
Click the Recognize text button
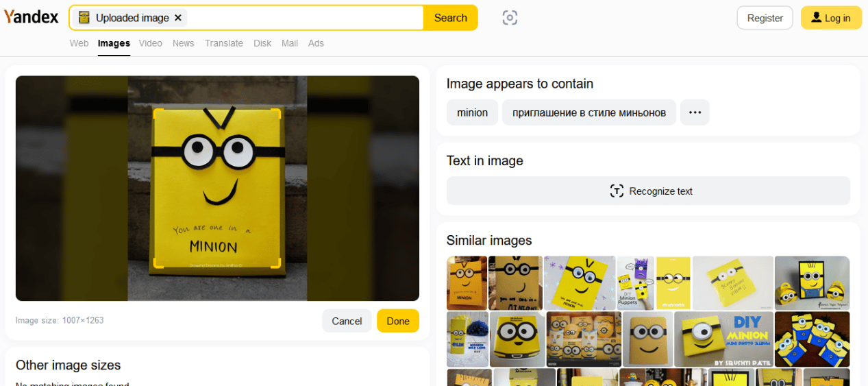click(x=648, y=191)
